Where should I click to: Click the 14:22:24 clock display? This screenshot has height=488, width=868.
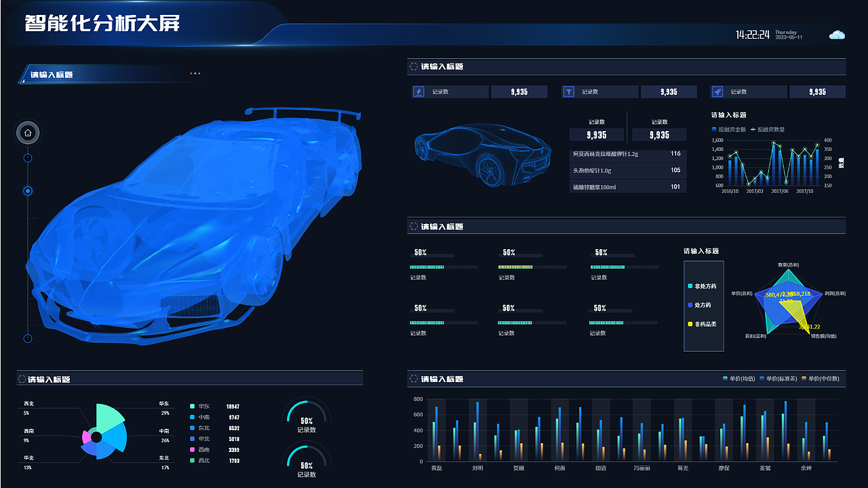(753, 35)
